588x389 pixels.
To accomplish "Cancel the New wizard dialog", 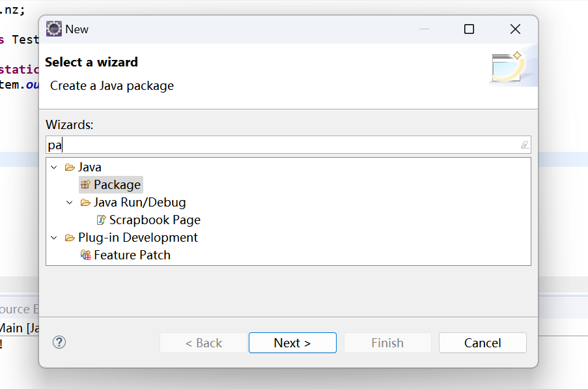I will point(483,343).
